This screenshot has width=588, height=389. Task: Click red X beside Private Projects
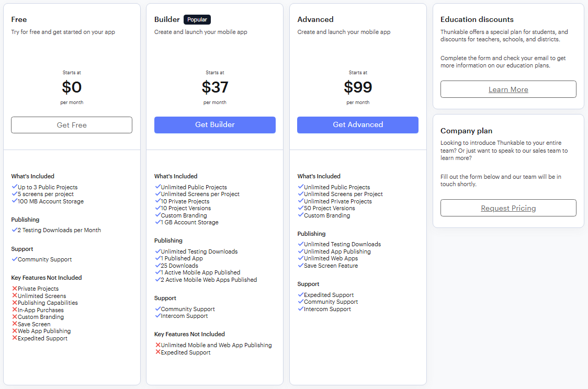(x=15, y=288)
